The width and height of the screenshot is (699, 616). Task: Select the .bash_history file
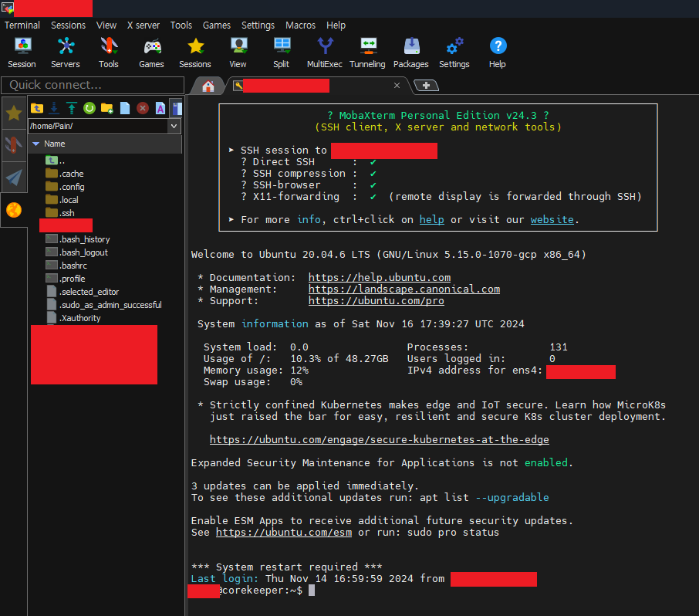[78, 239]
